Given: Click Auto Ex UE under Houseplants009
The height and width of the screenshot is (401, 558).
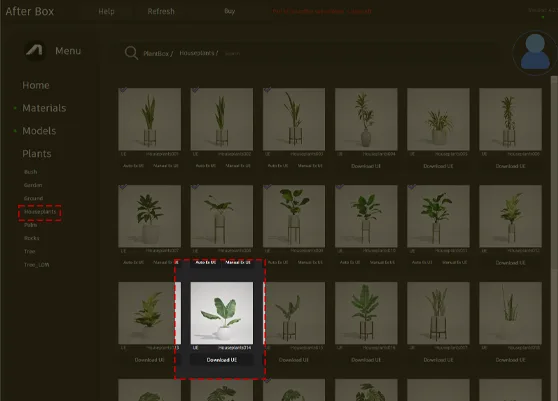Looking at the screenshot, I should 278,262.
